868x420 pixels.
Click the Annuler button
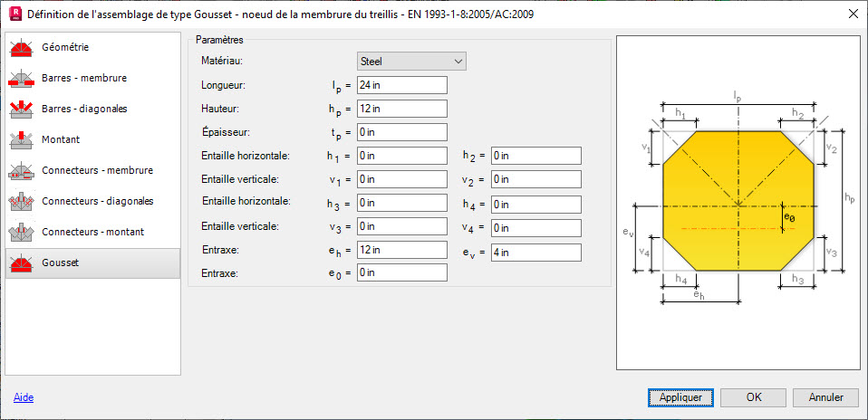pos(825,397)
